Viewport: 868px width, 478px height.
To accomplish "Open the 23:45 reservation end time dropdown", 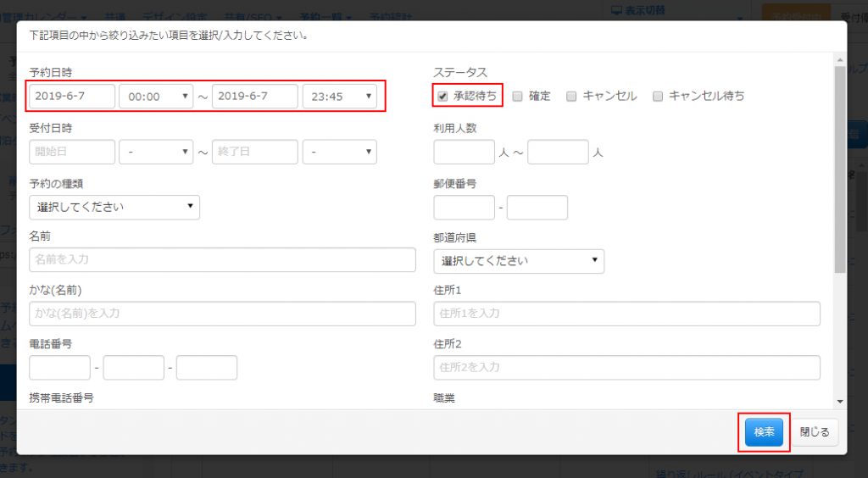I will [x=340, y=97].
